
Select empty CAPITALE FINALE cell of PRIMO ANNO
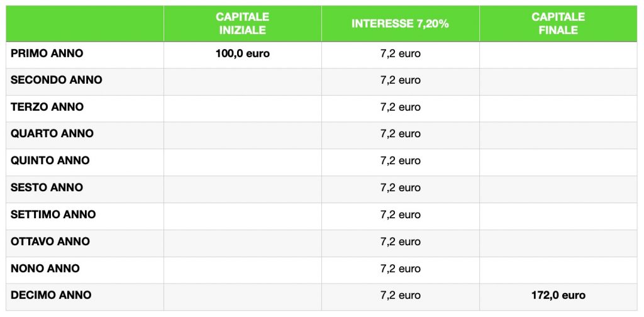point(558,55)
